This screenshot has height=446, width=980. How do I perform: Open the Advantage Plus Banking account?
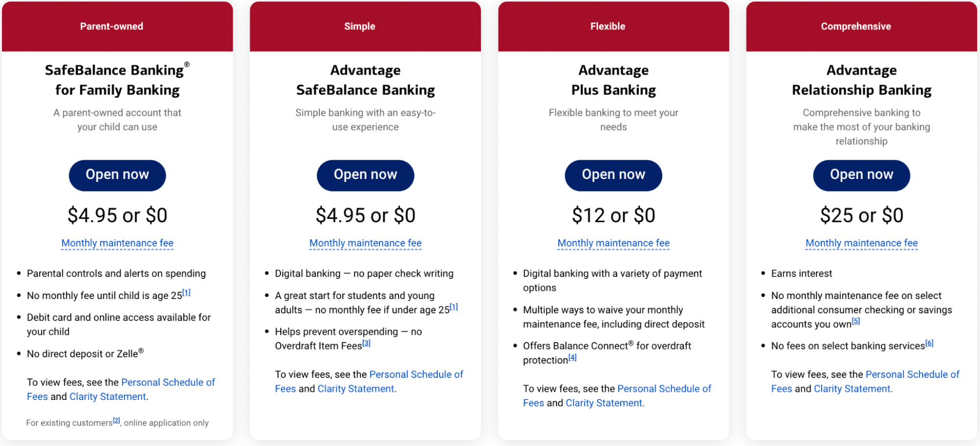pos(613,175)
